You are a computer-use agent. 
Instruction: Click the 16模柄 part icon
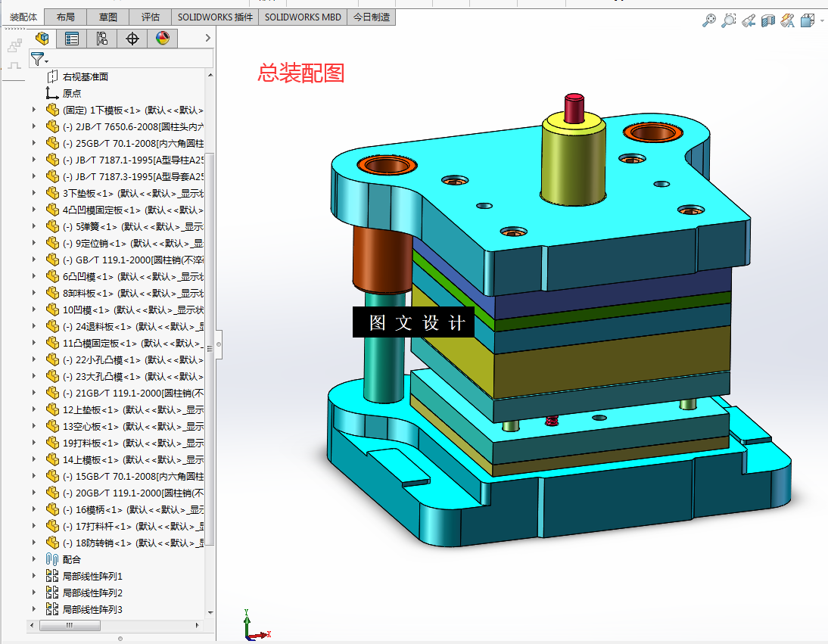click(x=52, y=509)
